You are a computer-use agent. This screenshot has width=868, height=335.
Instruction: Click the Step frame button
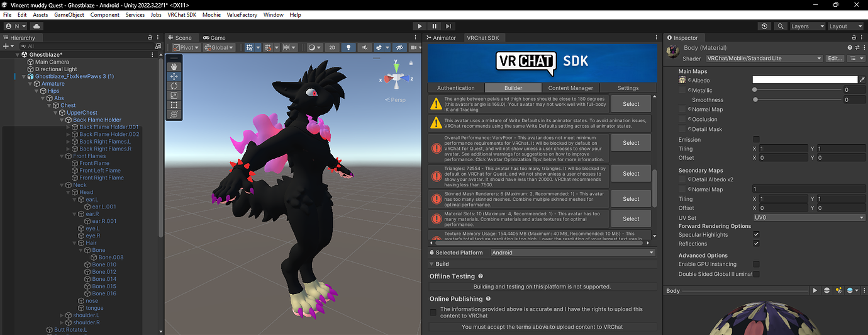448,26
